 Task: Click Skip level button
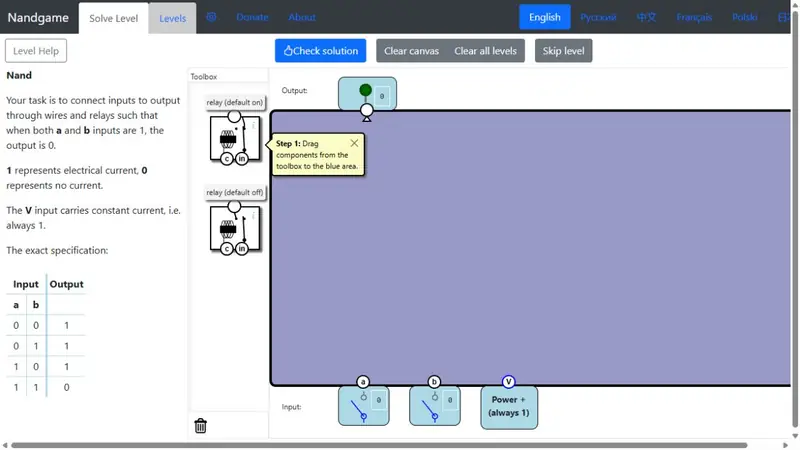(x=563, y=51)
